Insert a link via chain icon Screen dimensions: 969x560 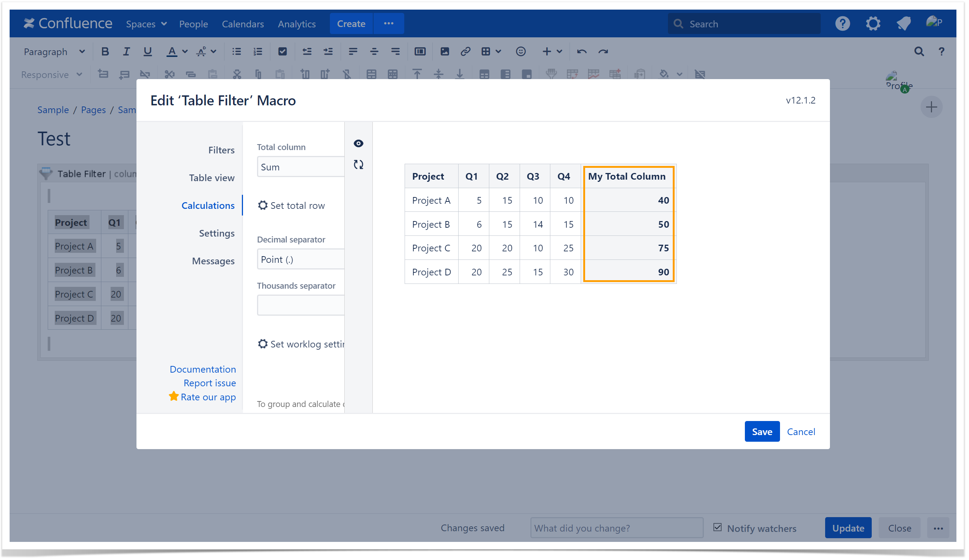[x=465, y=51]
